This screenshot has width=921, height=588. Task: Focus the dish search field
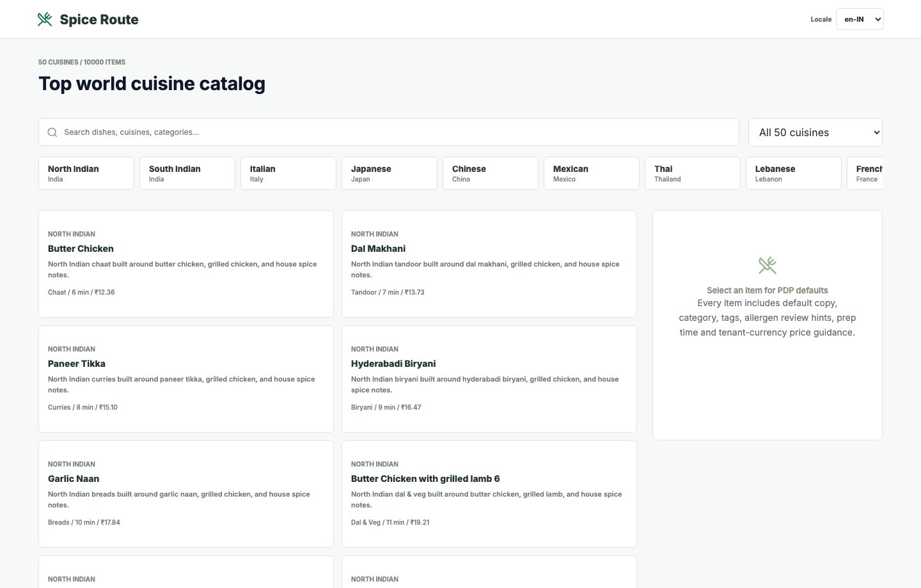[389, 132]
